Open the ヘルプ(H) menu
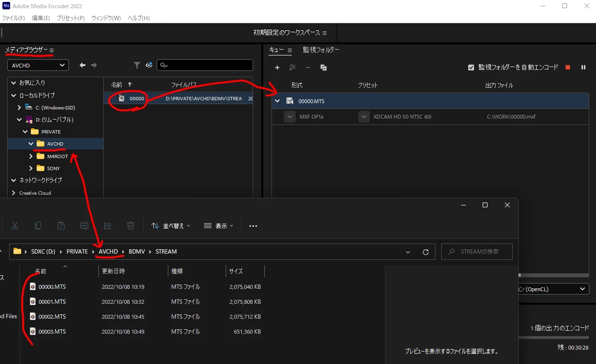The height and width of the screenshot is (364, 596). (139, 18)
